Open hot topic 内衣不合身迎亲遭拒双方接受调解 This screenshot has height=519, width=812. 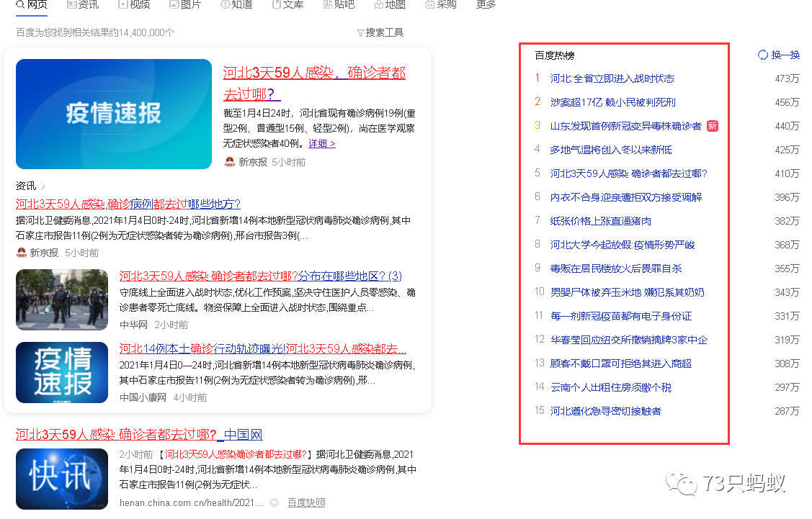click(626, 197)
